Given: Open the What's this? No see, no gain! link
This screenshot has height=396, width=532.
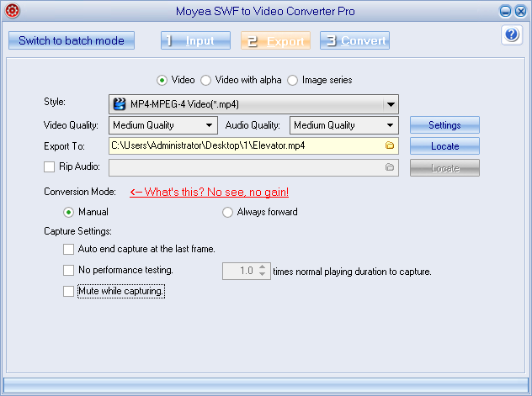Looking at the screenshot, I should click(x=209, y=192).
